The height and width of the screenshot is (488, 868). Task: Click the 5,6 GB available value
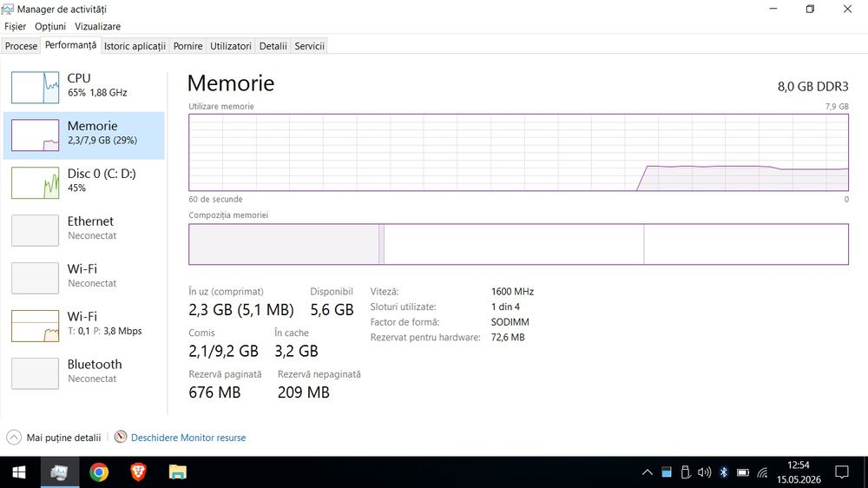332,310
